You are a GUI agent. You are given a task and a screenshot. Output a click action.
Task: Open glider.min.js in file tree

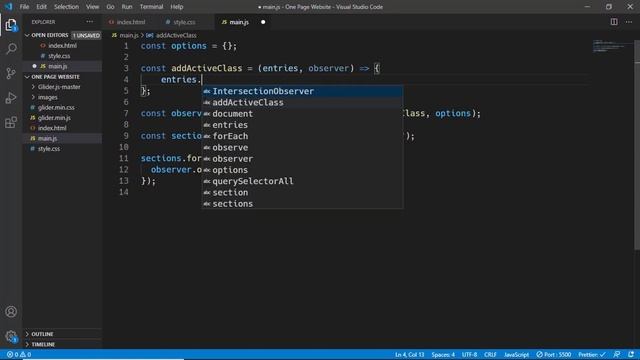[54, 118]
